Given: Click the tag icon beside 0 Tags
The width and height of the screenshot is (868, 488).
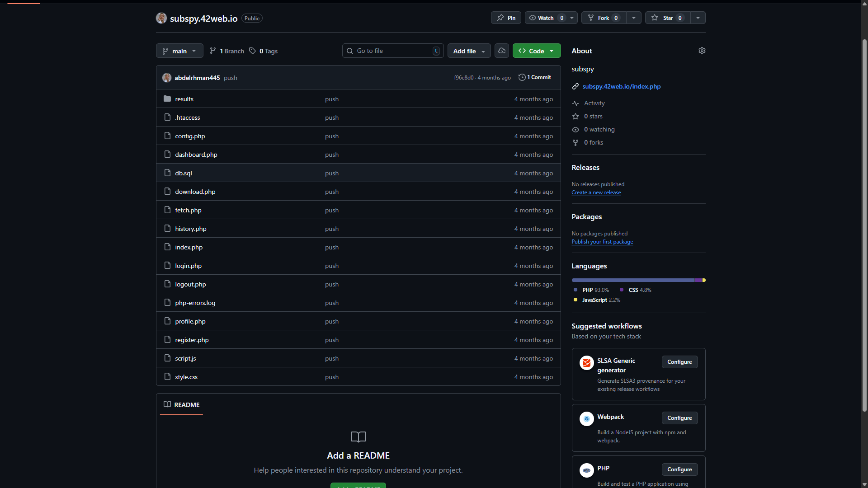Looking at the screenshot, I should click(253, 51).
